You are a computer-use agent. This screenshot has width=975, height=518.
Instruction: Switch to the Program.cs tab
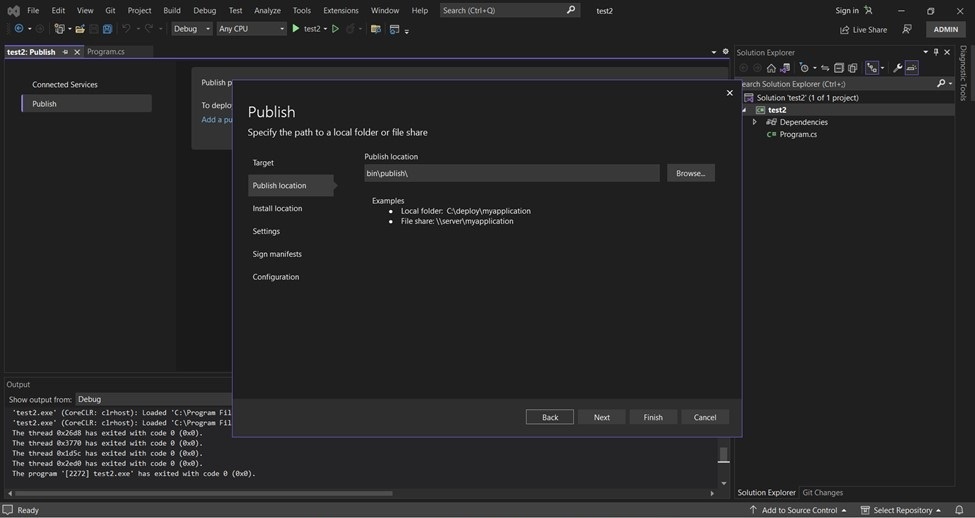(106, 52)
